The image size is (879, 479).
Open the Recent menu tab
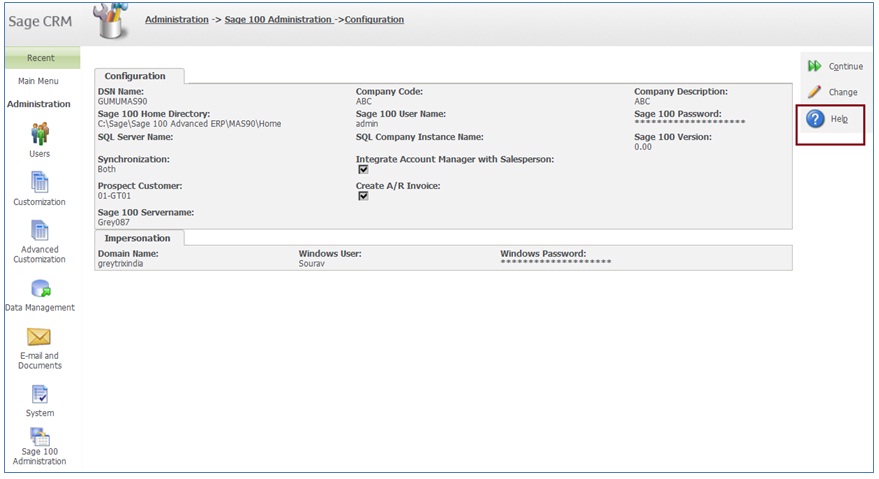coord(41,58)
